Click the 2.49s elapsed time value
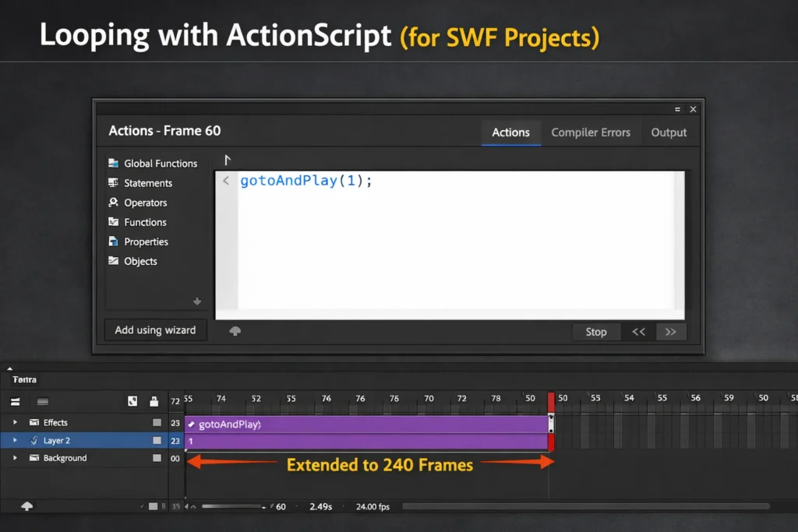This screenshot has width=798, height=532. (320, 506)
